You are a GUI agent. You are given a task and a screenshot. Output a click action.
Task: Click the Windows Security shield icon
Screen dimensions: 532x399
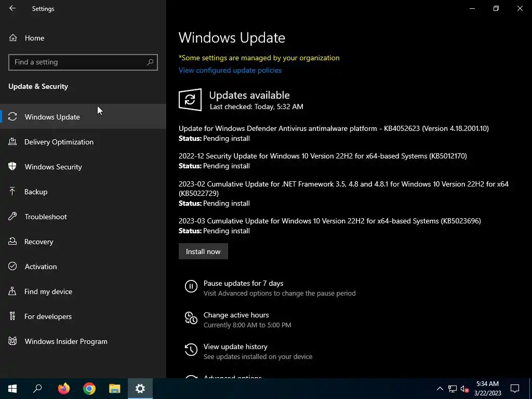12,167
